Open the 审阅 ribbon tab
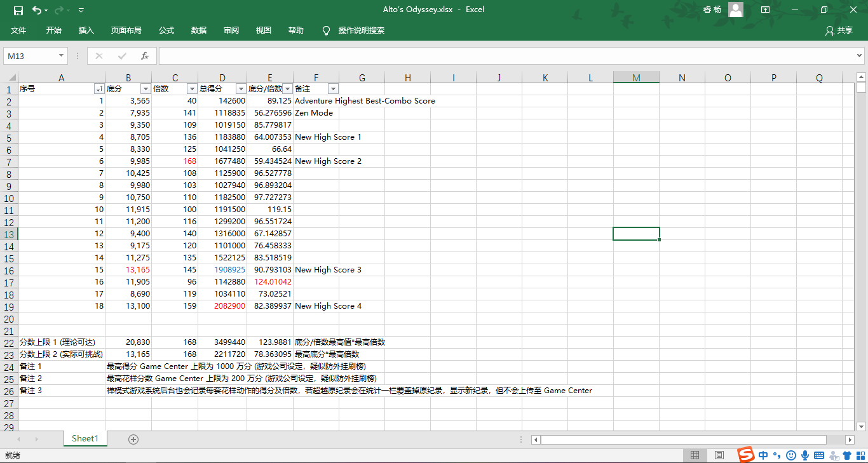This screenshot has width=868, height=463. click(x=231, y=30)
